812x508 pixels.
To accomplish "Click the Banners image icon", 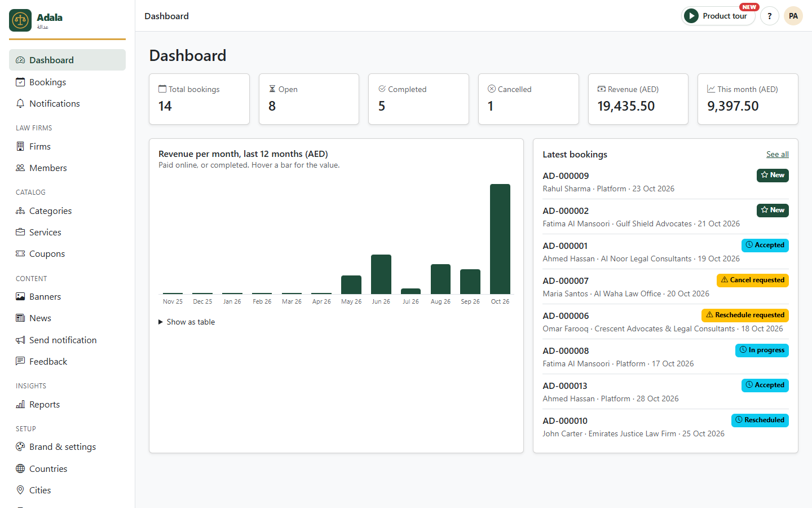I will point(20,296).
